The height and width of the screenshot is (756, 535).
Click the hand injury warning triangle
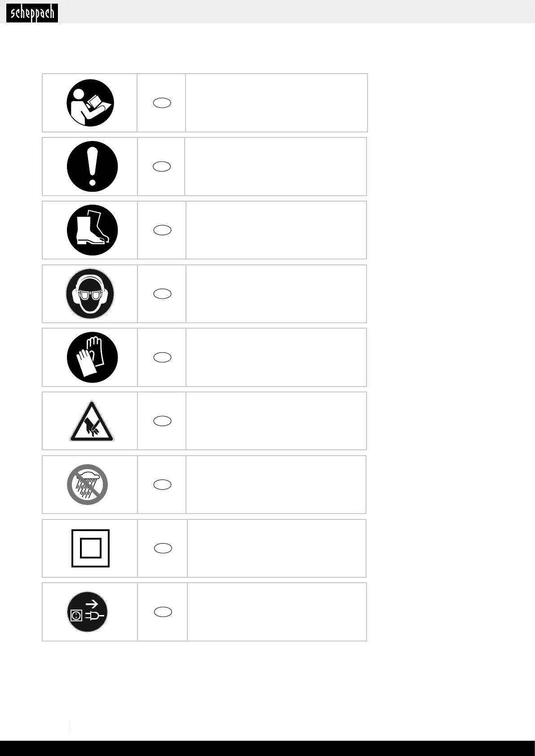coord(92,421)
